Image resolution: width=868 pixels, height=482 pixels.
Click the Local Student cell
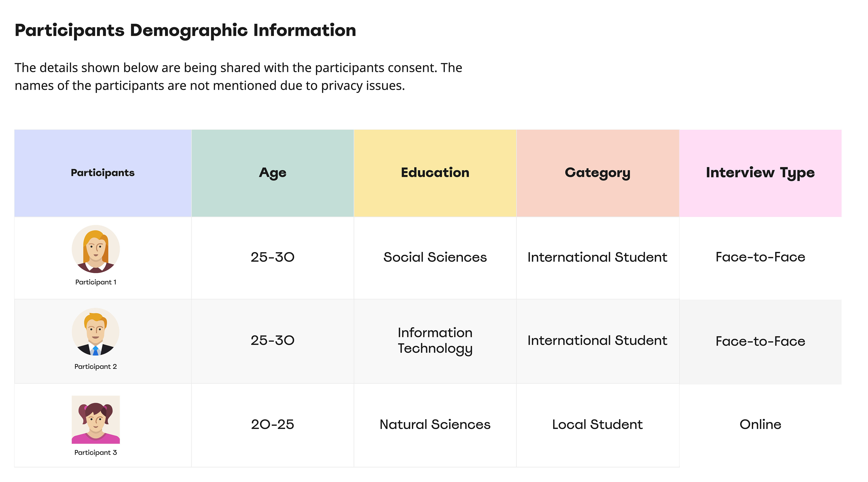598,425
